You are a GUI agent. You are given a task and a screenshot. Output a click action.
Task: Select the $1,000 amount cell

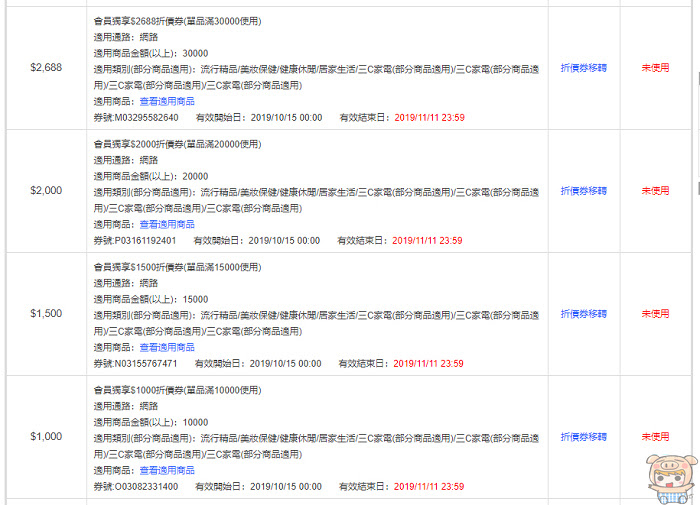(46, 437)
